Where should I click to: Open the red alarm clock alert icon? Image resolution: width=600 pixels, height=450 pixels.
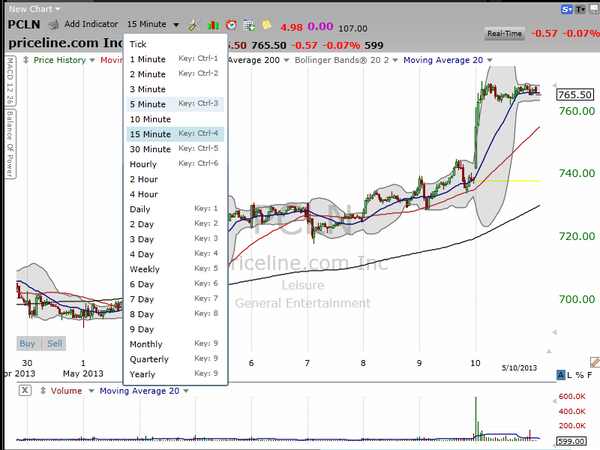tap(231, 23)
